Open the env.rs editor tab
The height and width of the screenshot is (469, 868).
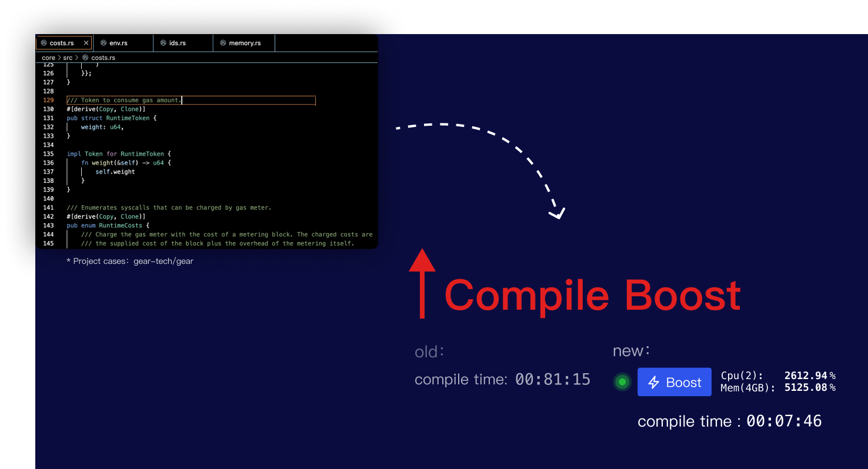click(123, 43)
